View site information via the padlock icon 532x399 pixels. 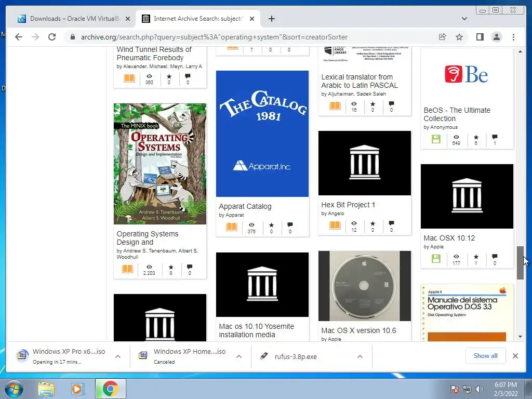73,37
